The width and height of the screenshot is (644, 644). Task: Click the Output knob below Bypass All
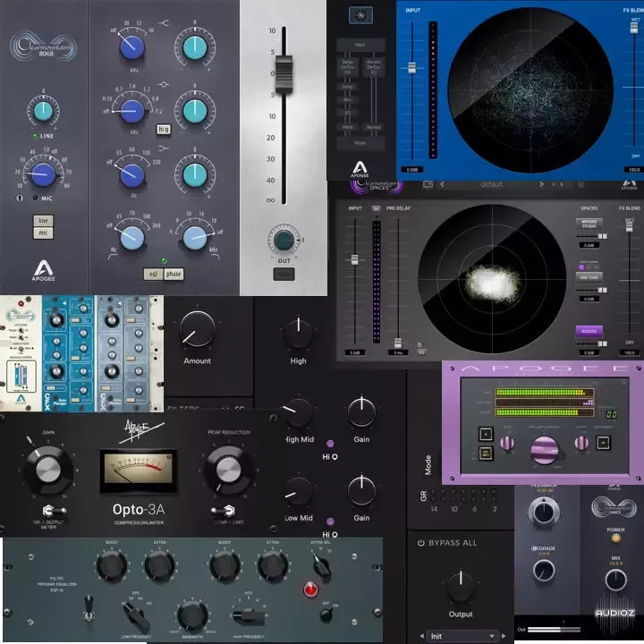[x=461, y=586]
